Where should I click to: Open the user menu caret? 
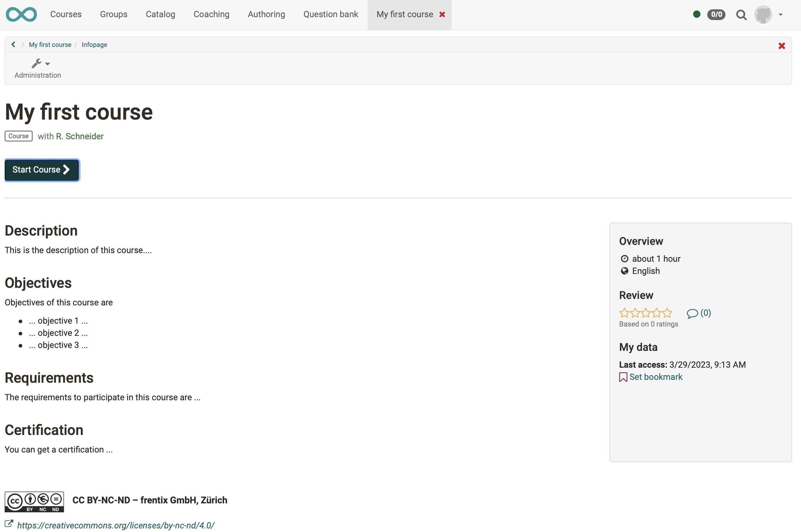pyautogui.click(x=781, y=15)
